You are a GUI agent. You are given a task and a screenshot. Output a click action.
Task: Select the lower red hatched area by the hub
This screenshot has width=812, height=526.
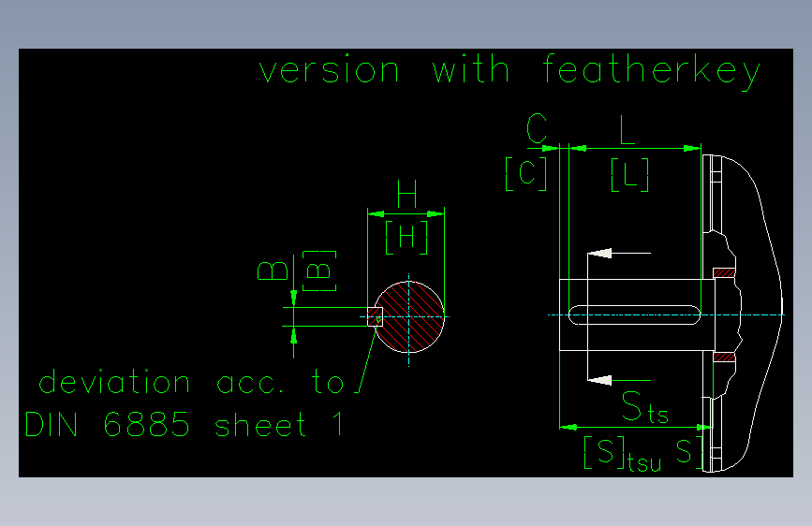pyautogui.click(x=724, y=357)
